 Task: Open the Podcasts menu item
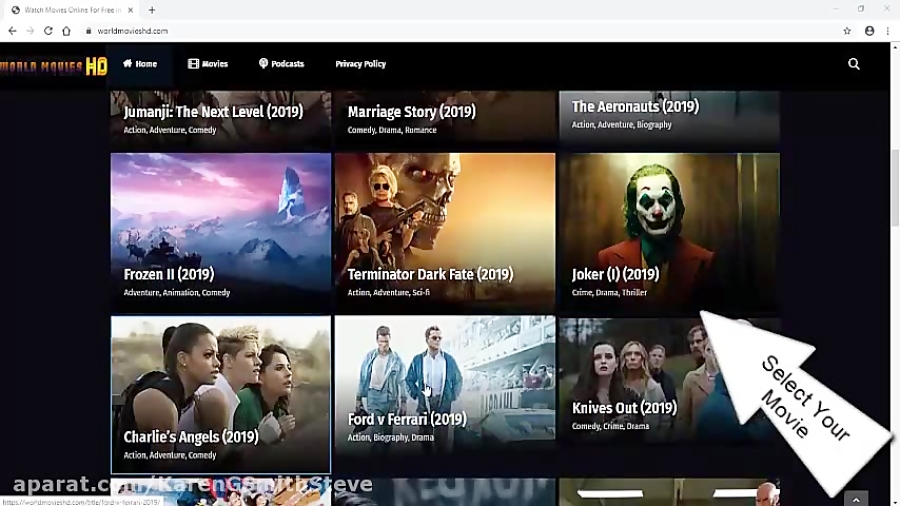[x=281, y=64]
